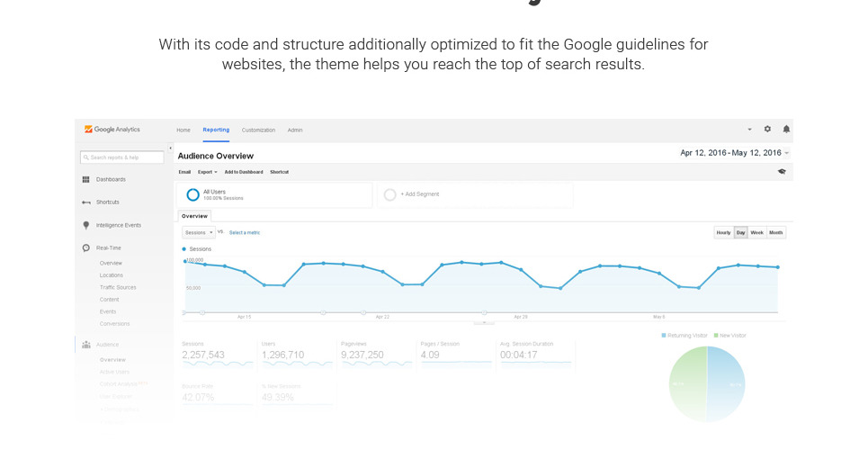
Task: Click the graduation cap education icon
Action: pos(782,171)
